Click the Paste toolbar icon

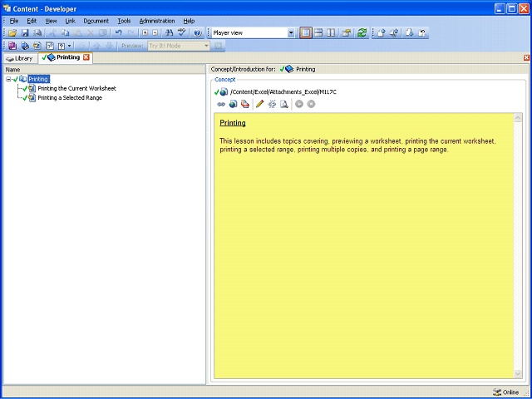click(x=77, y=33)
